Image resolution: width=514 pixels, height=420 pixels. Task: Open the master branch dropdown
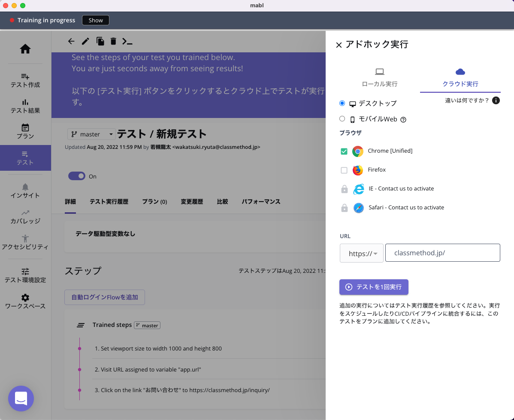(91, 134)
